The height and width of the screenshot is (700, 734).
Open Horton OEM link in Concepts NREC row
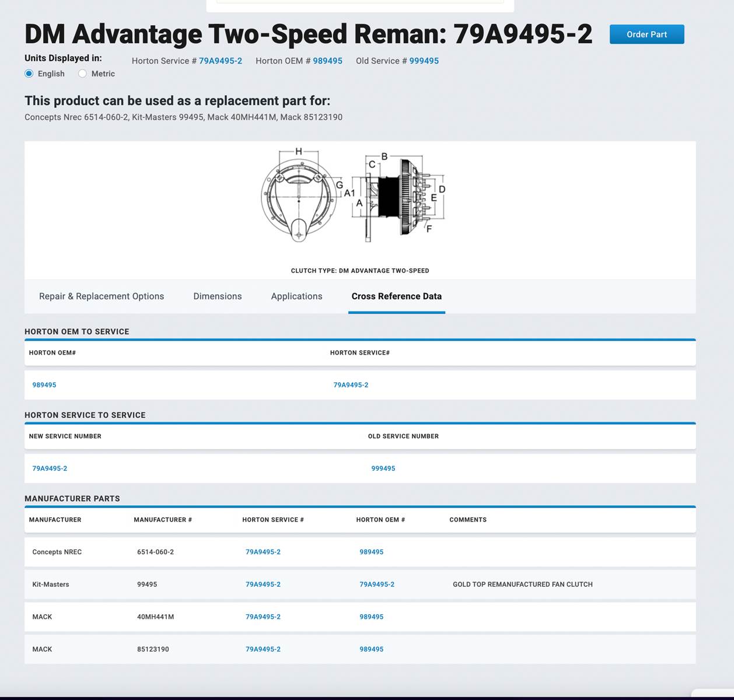371,552
